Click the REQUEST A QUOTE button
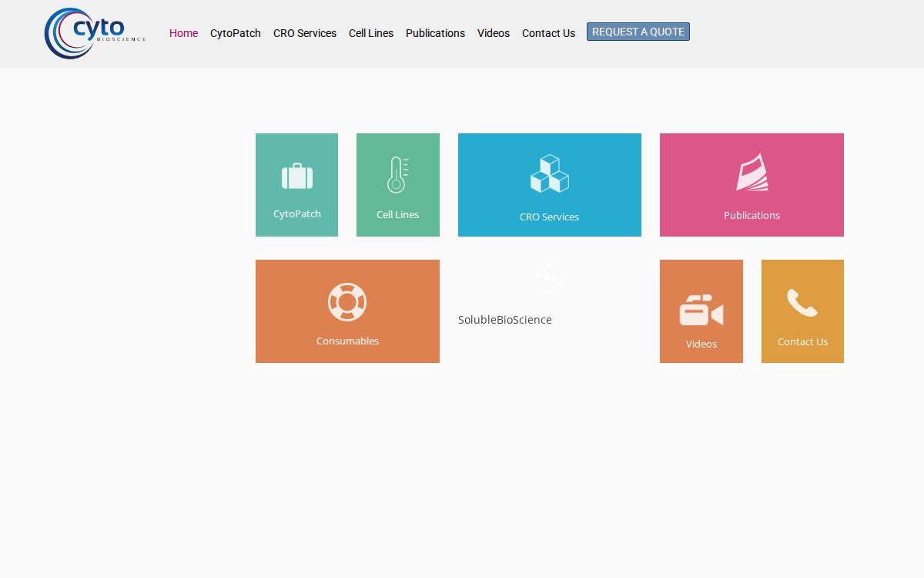The image size is (924, 578). click(638, 32)
